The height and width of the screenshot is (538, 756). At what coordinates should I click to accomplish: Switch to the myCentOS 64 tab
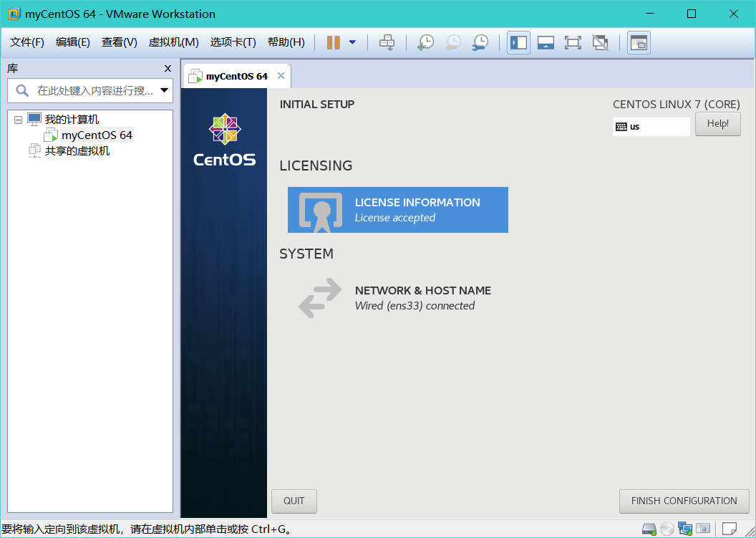(236, 76)
